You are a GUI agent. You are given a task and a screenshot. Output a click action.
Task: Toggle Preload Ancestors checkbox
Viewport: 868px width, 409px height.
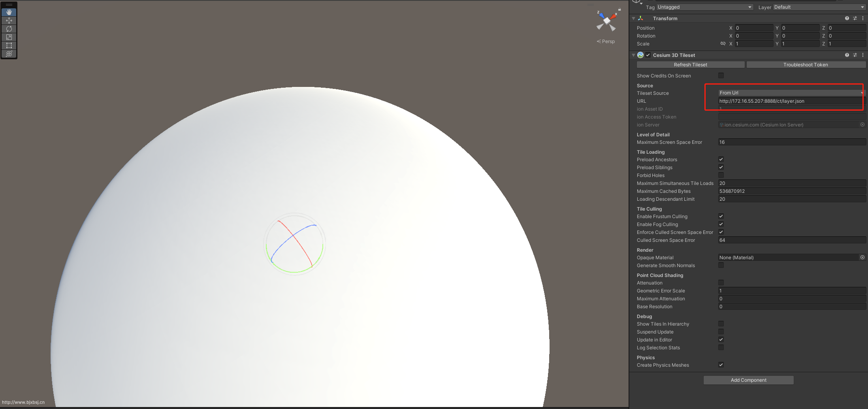tap(721, 159)
